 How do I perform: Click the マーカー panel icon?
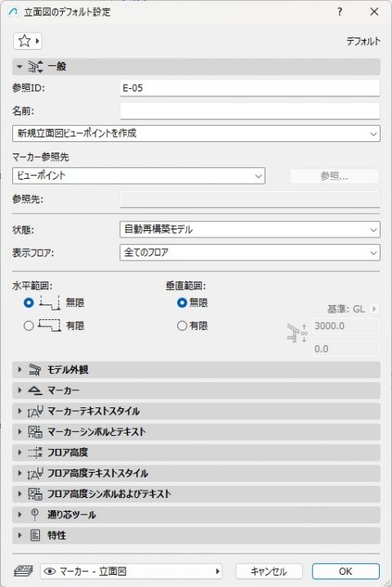[35, 390]
